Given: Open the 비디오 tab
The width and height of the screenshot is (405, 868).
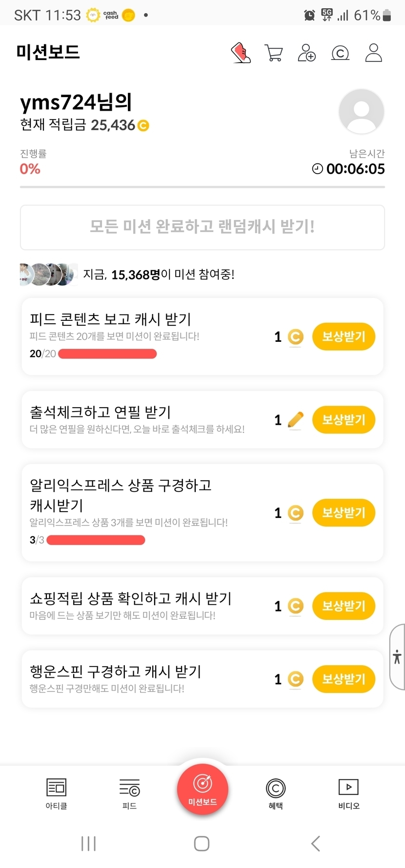Looking at the screenshot, I should (x=348, y=793).
